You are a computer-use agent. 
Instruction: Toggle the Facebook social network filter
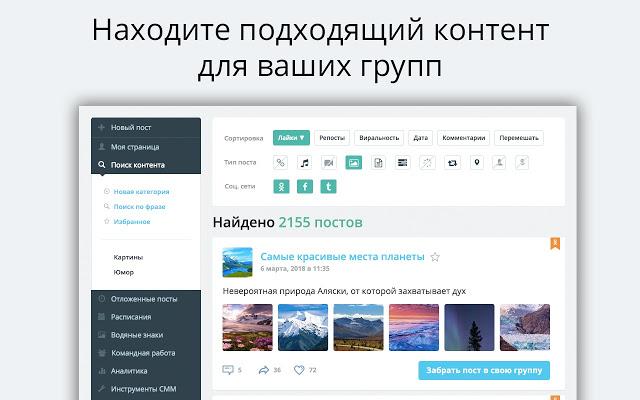point(304,187)
